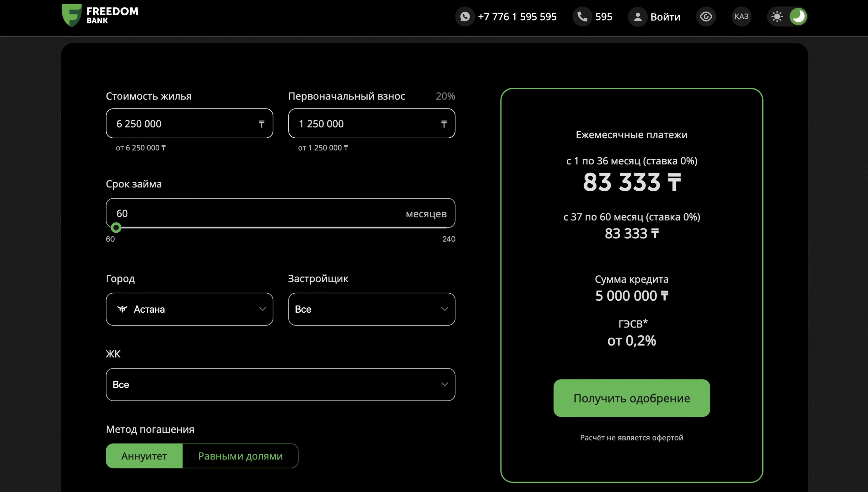Viewport: 868px width, 492px height.
Task: Click the Astana emblem icon in the Город field
Action: (122, 309)
